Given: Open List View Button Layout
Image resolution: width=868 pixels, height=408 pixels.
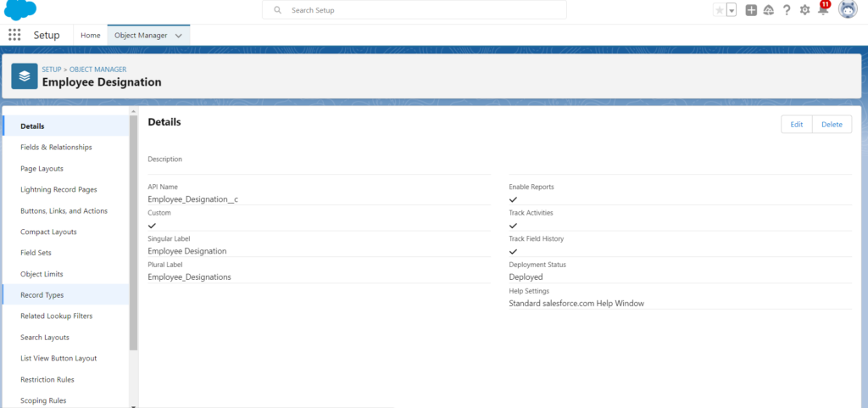Looking at the screenshot, I should 66,358.
